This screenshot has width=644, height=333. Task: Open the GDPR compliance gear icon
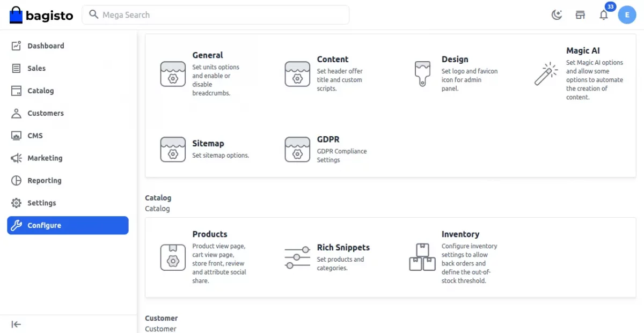(297, 150)
